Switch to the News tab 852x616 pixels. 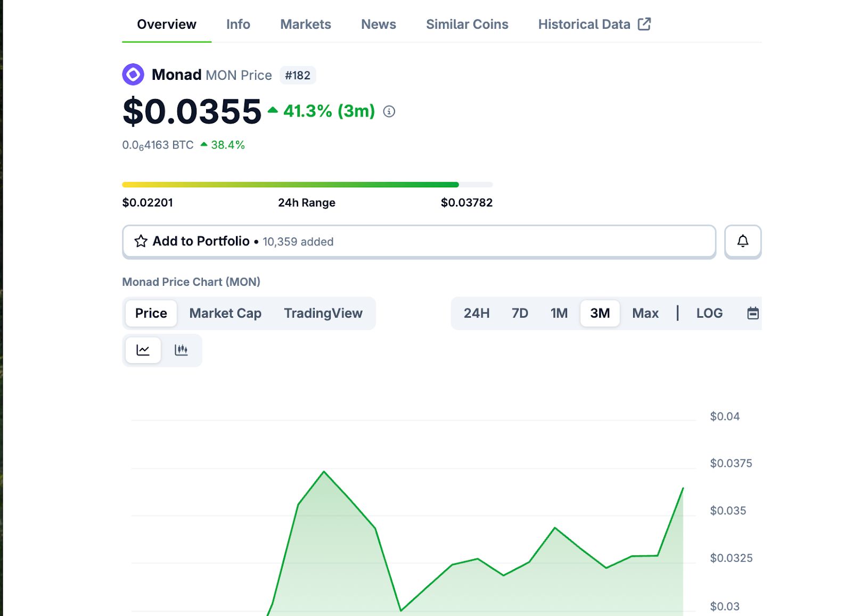pyautogui.click(x=378, y=24)
